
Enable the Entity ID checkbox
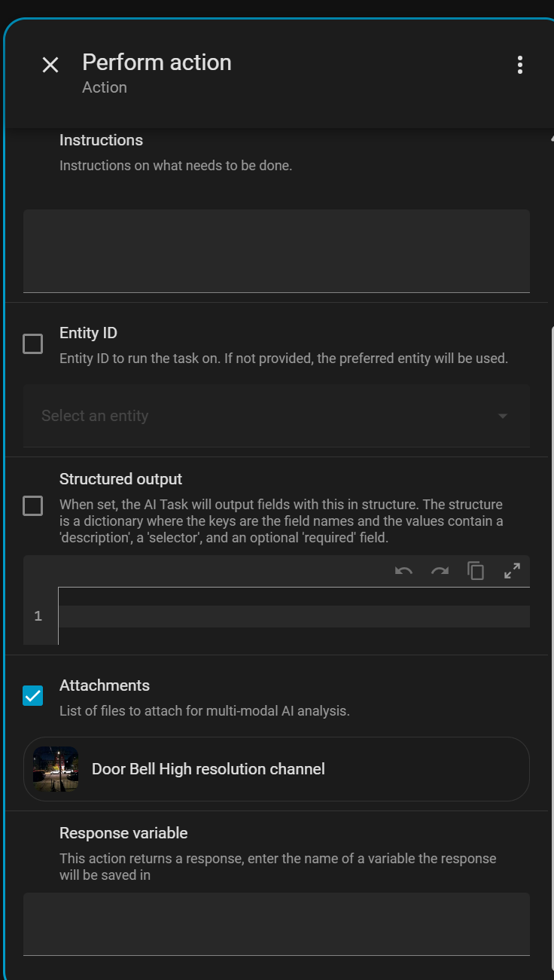(33, 344)
